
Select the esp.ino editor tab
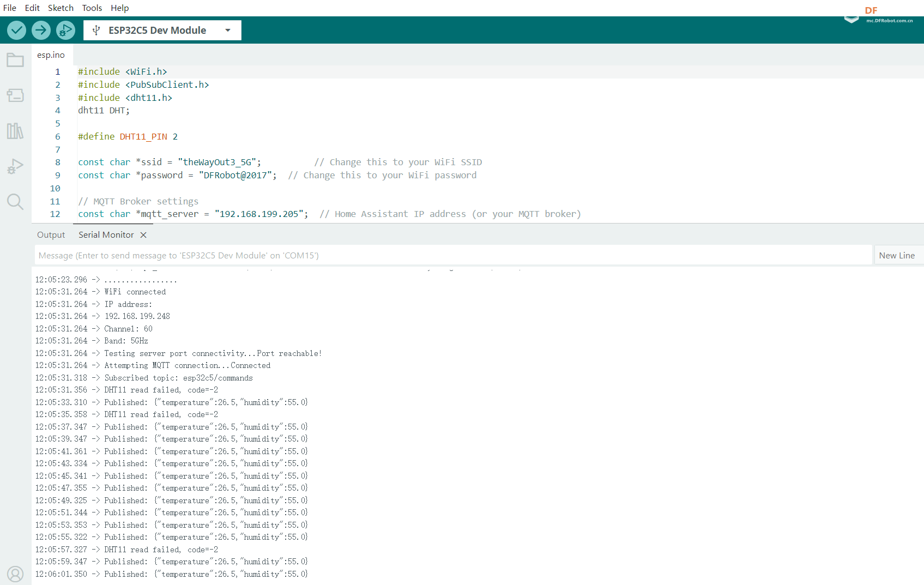click(x=51, y=55)
